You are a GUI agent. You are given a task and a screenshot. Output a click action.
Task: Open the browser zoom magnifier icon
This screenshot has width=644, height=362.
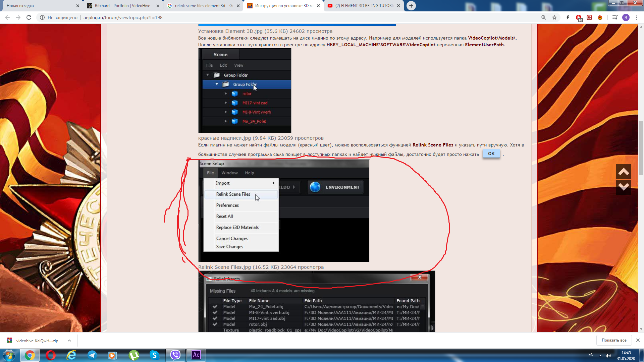(x=544, y=17)
